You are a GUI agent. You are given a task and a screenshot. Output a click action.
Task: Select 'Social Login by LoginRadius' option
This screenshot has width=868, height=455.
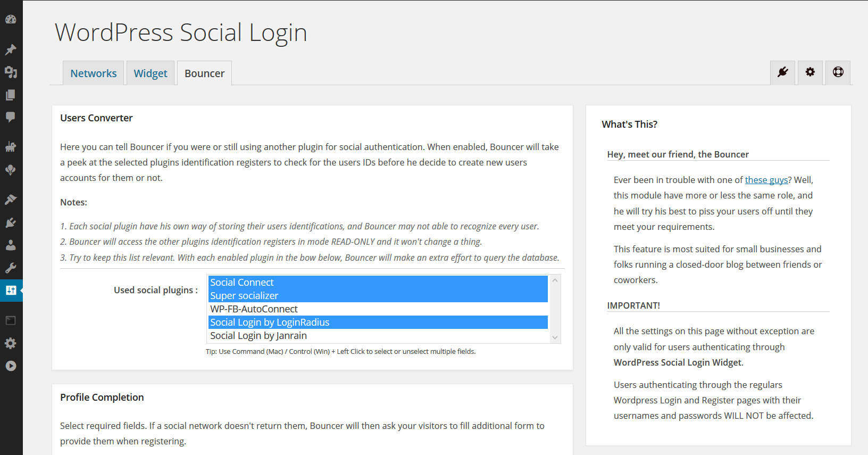[x=378, y=322]
